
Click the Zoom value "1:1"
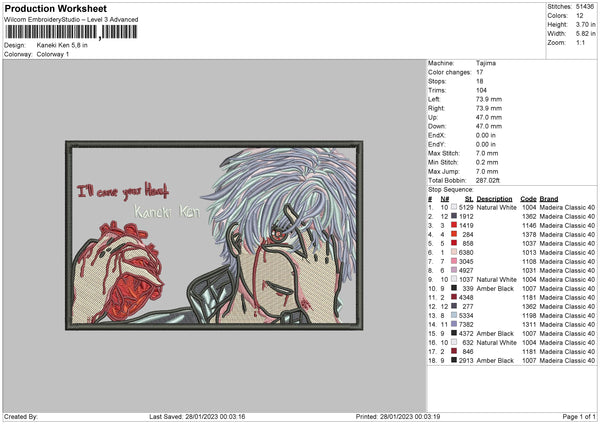tap(580, 43)
